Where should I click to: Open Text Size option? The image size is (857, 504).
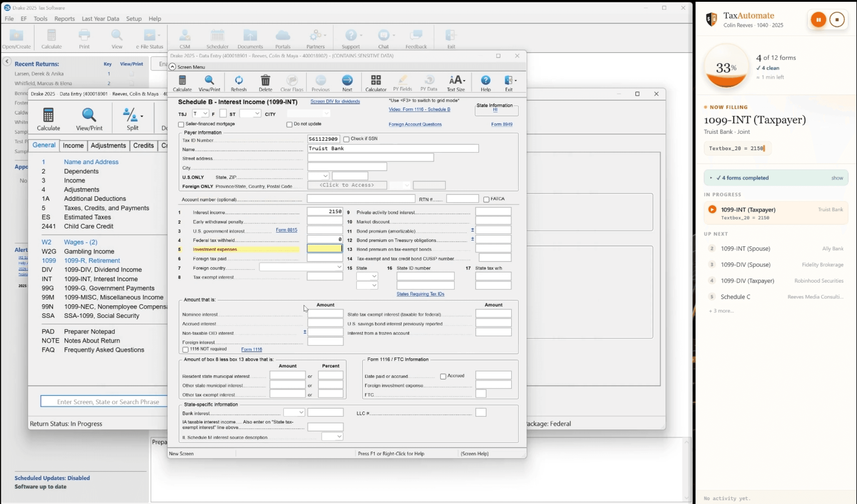pos(456,83)
